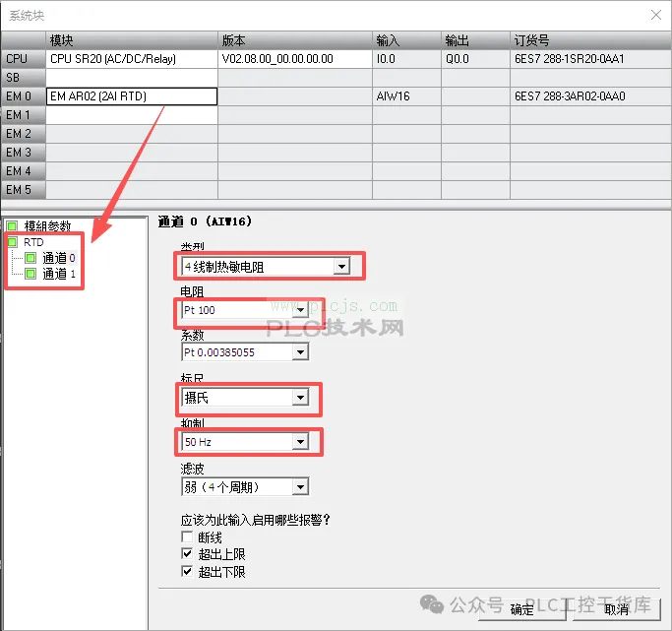Click the 输出 column header

click(x=476, y=40)
